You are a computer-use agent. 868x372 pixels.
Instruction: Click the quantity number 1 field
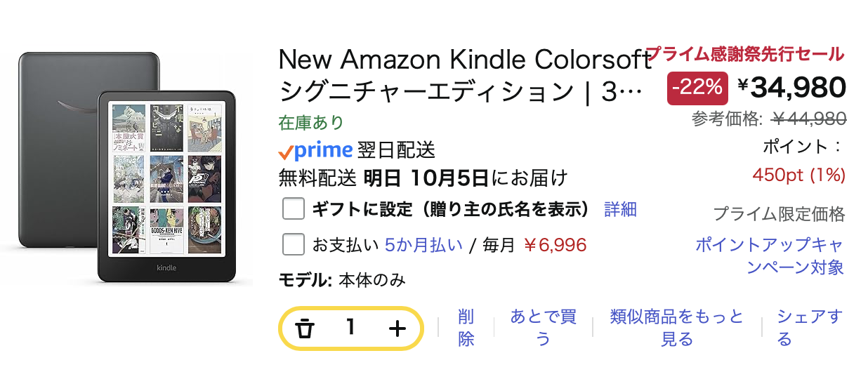[x=350, y=328]
